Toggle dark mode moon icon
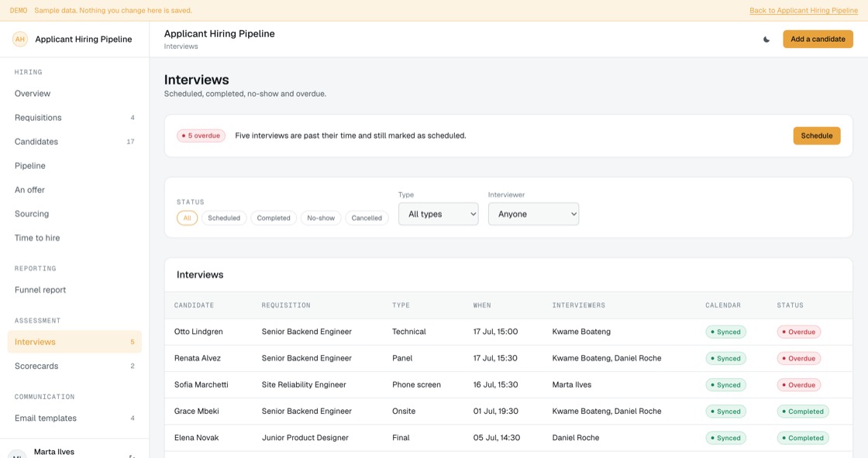 click(x=766, y=40)
